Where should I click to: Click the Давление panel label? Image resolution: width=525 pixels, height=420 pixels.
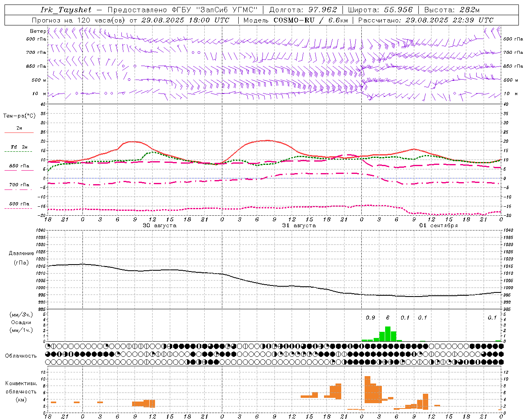coord(21,253)
